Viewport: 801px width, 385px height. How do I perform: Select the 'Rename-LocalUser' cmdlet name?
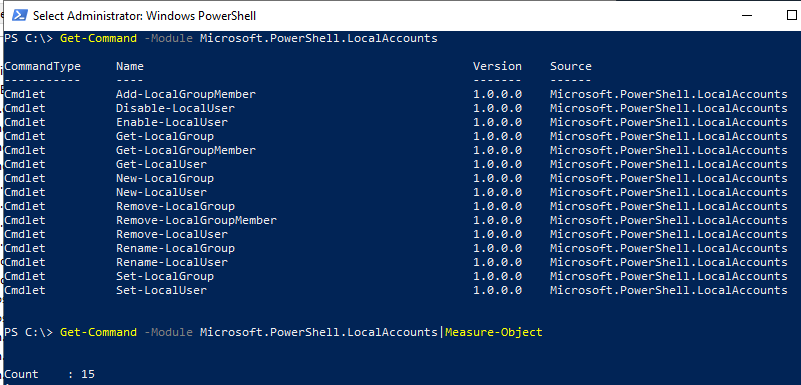[172, 262]
